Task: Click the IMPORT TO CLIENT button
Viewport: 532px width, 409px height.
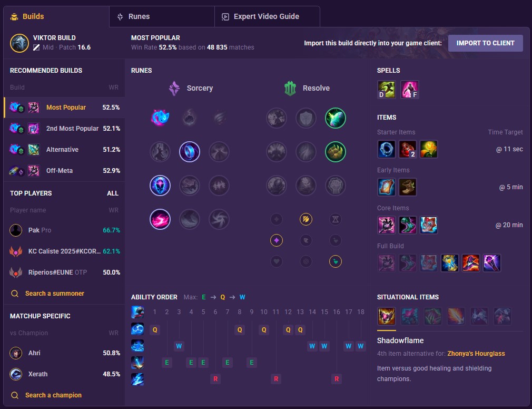Action: 485,43
